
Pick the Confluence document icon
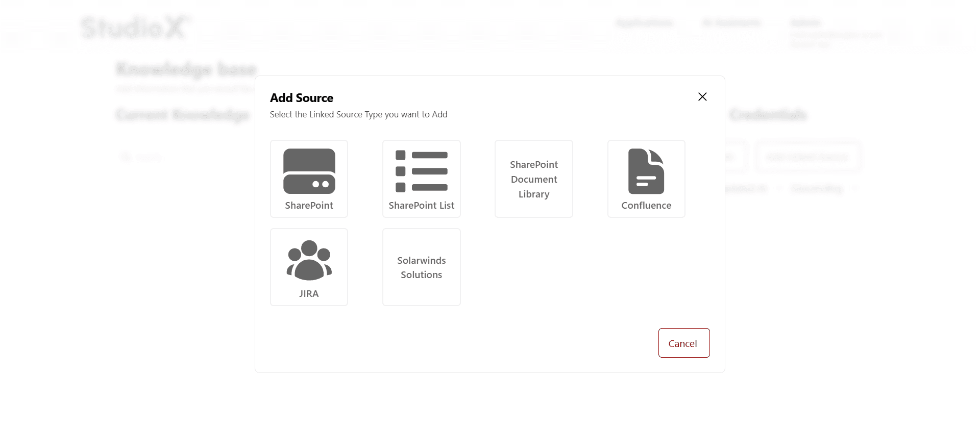pos(646,171)
